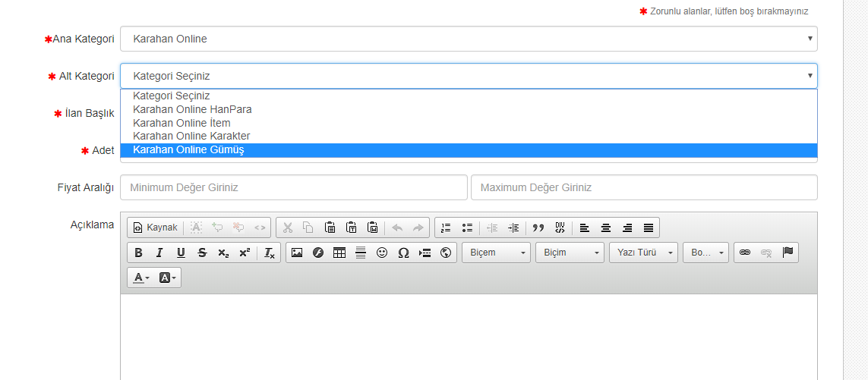
Task: Insert a hyperlink with link icon
Action: click(x=745, y=253)
